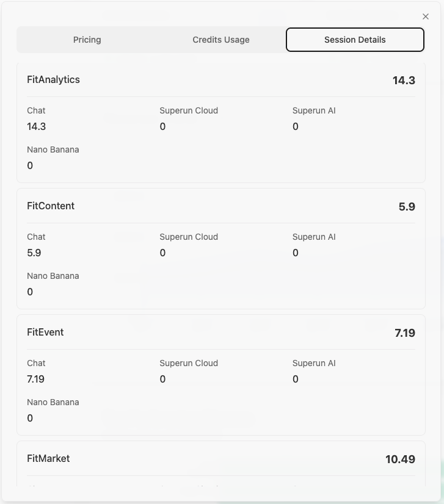This screenshot has height=504, width=444.
Task: Click FitAnalytics bold total credits 14.3
Action: (x=404, y=81)
